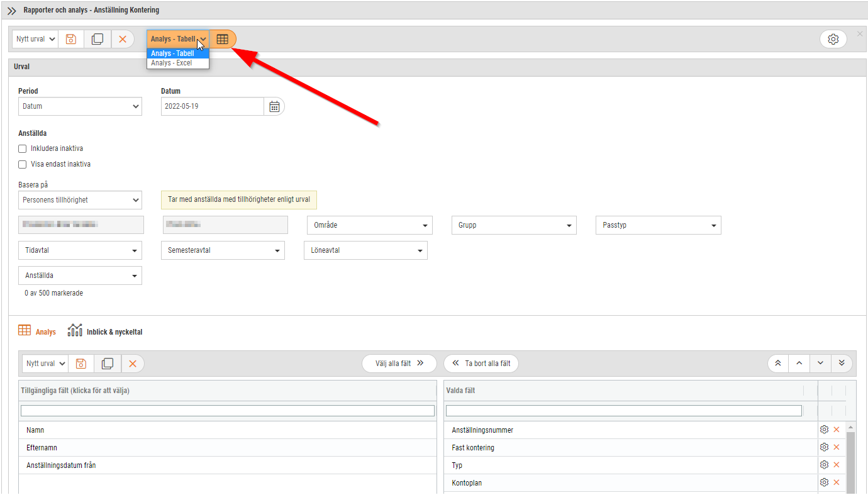The height and width of the screenshot is (495, 868).
Task: Expand the Semesteravtal dropdown
Action: point(223,250)
